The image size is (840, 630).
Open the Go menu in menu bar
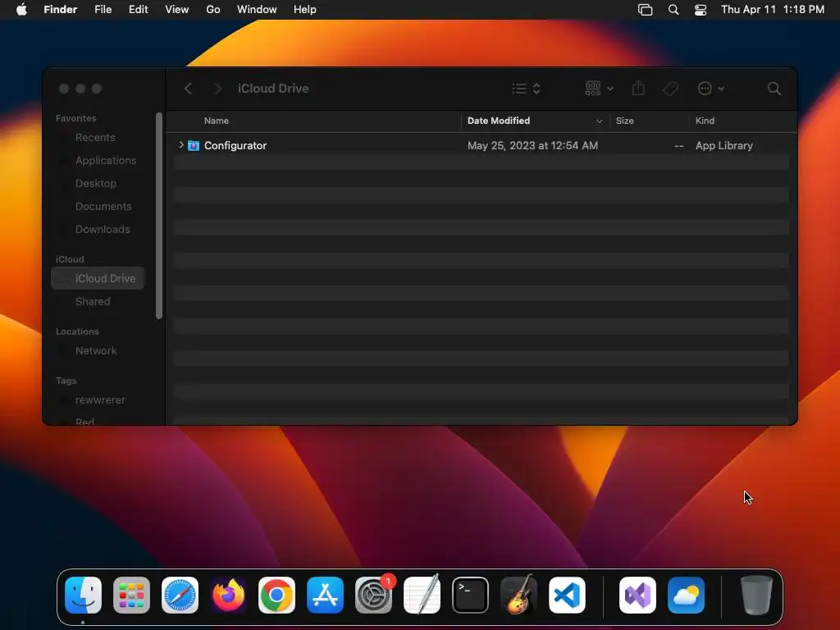(212, 10)
